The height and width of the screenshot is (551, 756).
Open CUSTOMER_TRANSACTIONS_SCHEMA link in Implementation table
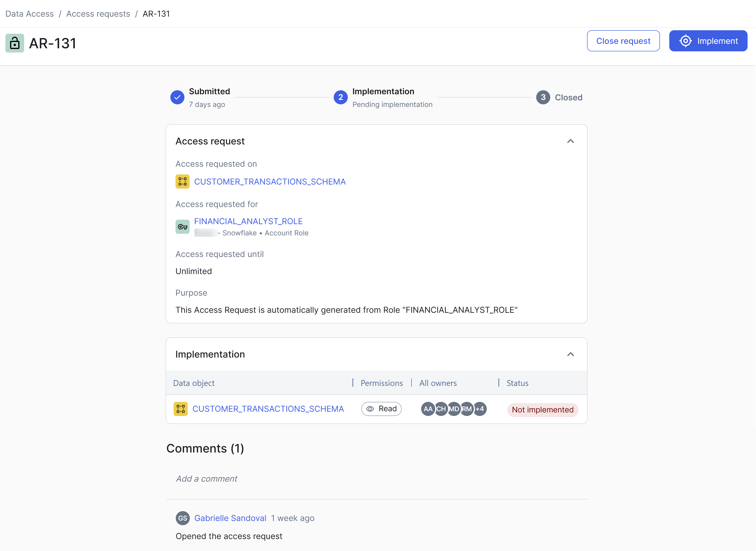[x=268, y=409]
